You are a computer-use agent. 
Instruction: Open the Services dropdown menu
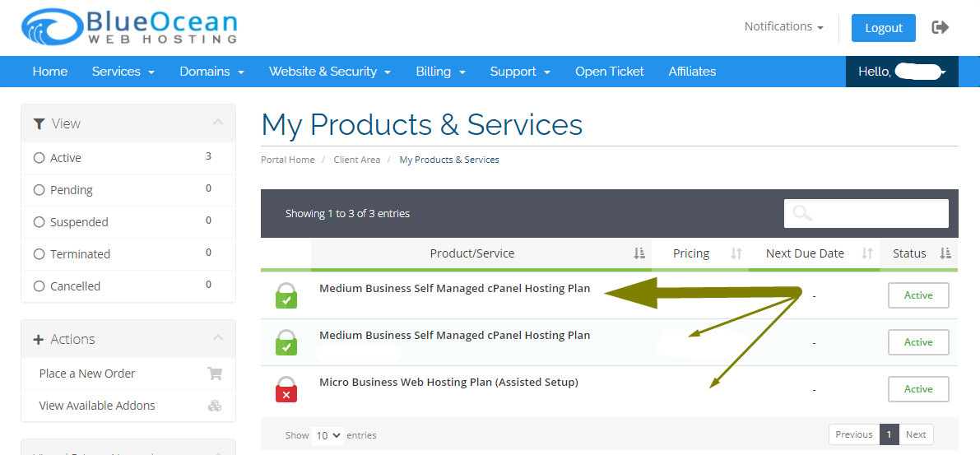(123, 72)
